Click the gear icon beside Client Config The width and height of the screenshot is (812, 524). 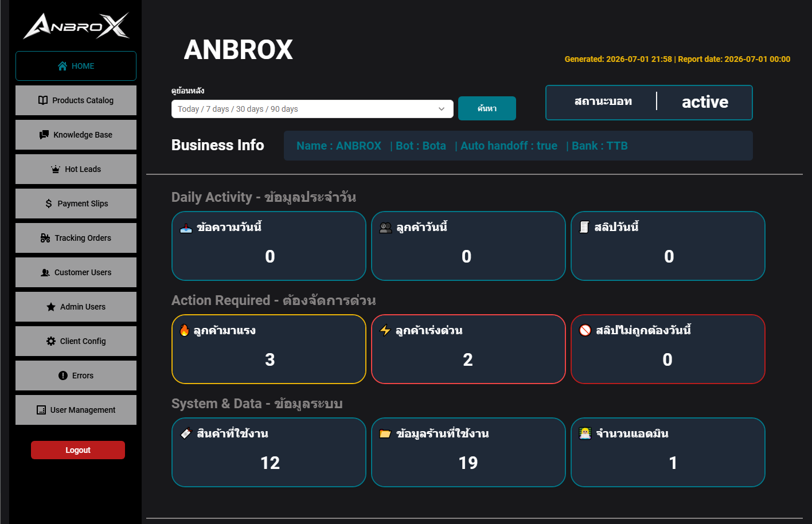click(x=51, y=341)
